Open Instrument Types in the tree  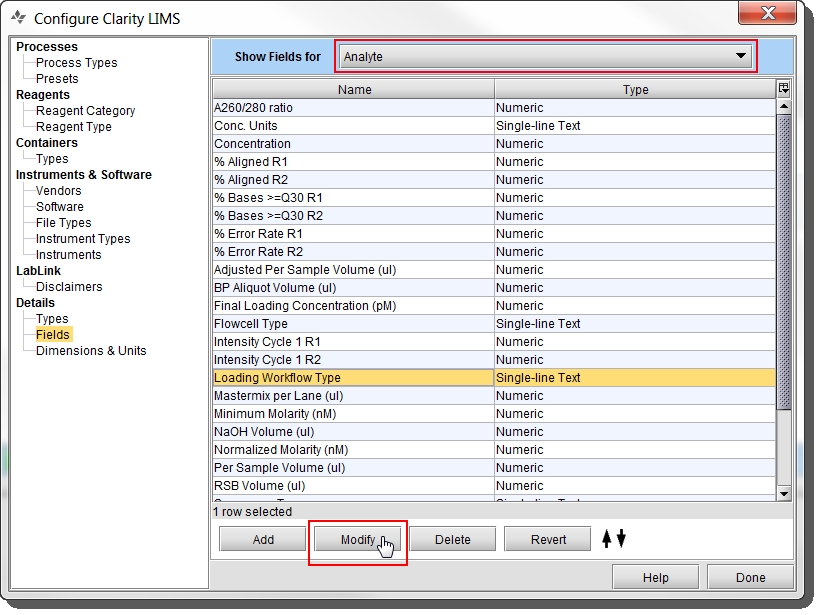click(83, 239)
